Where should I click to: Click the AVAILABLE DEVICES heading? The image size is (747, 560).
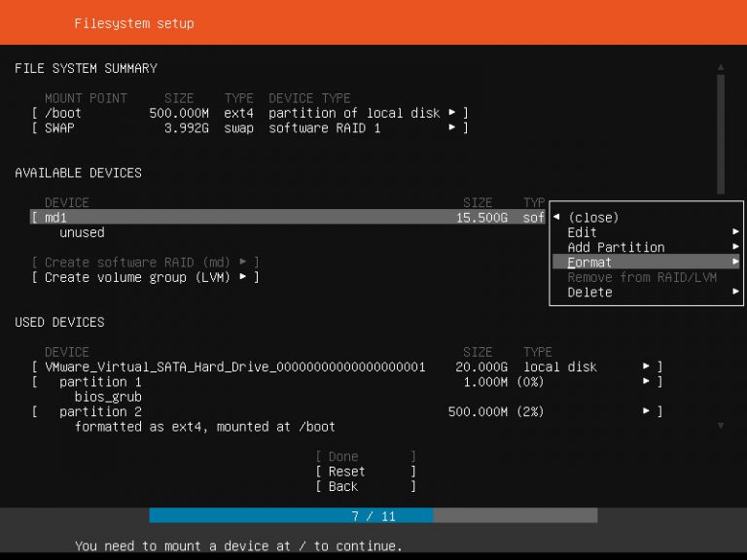78,172
